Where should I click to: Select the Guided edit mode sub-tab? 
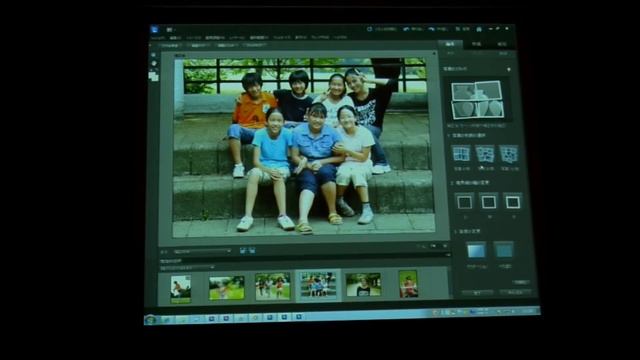(x=503, y=53)
